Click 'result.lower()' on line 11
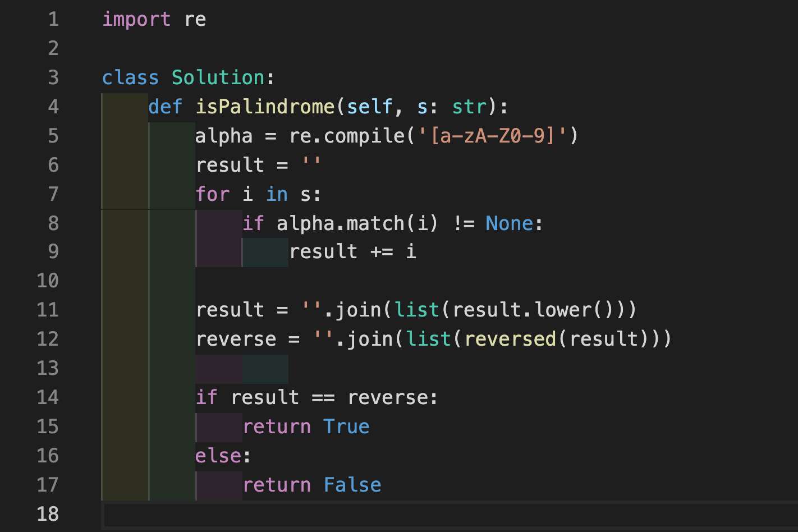This screenshot has height=532, width=798. 533,310
